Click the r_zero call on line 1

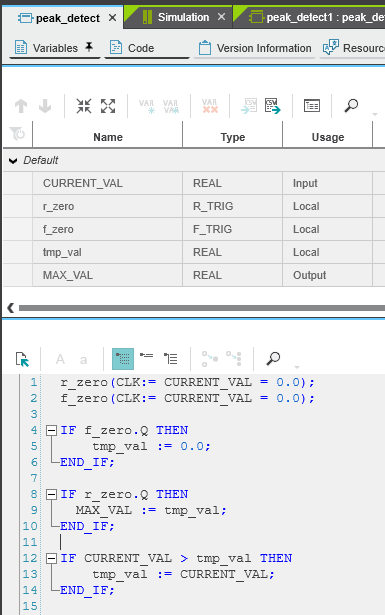point(187,382)
